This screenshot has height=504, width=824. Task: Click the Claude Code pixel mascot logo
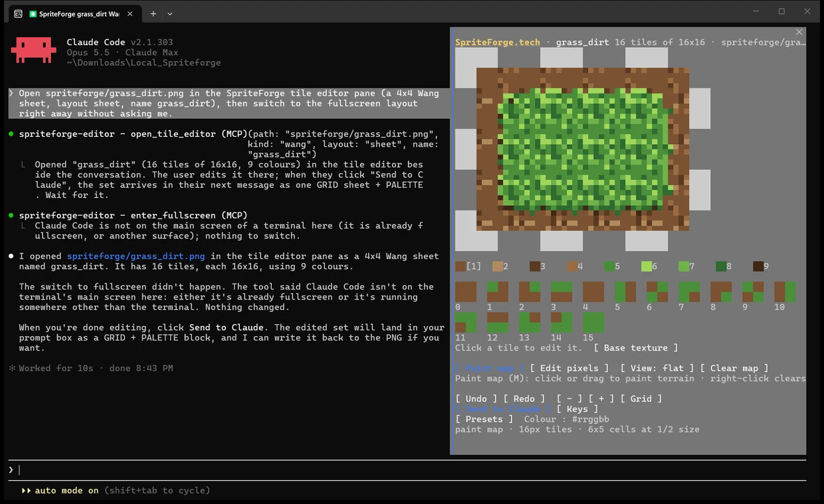33,50
